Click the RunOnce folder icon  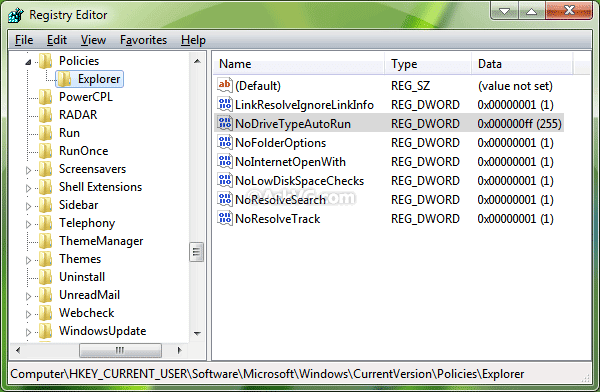coord(46,151)
